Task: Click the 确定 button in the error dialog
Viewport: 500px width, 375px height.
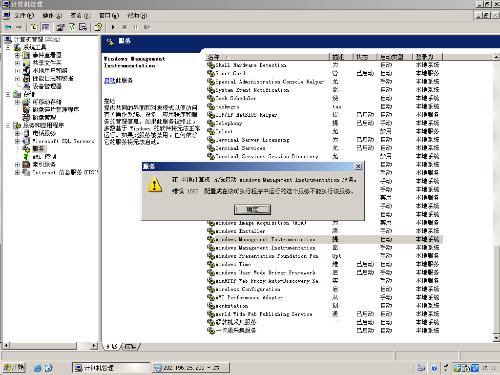Action: click(252, 209)
